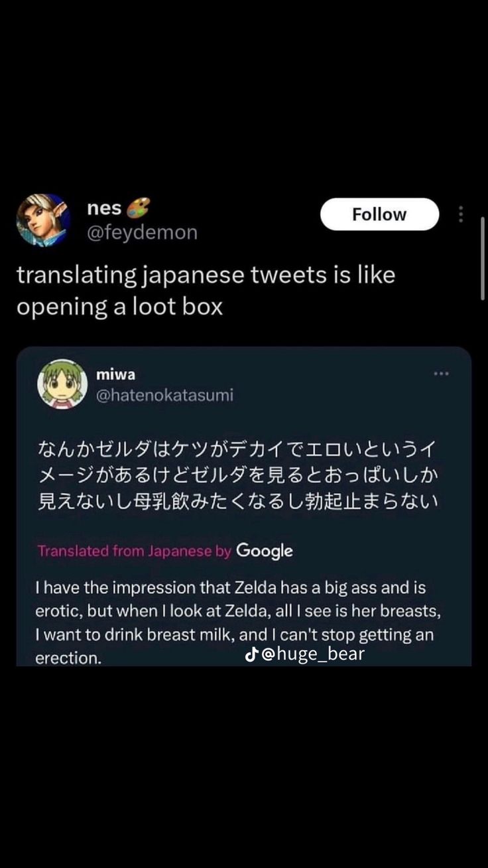
Task: Click 'Translated from Japanese by' label
Action: 135,551
